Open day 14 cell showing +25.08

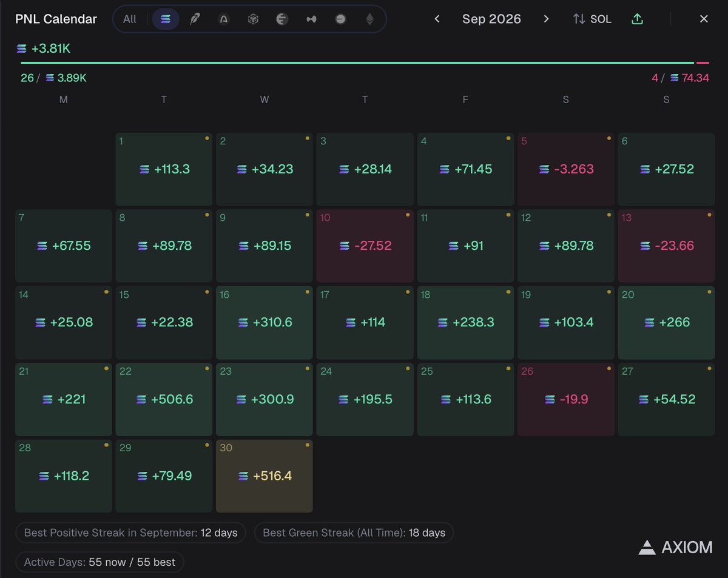(64, 323)
